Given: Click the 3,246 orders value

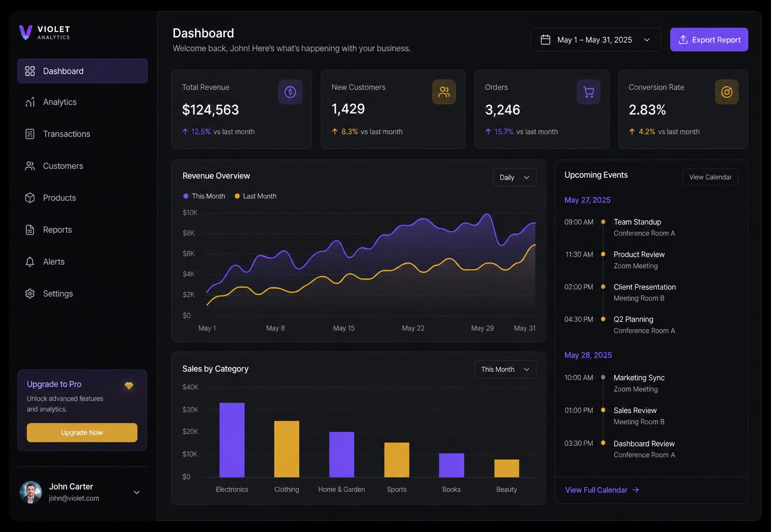Looking at the screenshot, I should click(503, 110).
